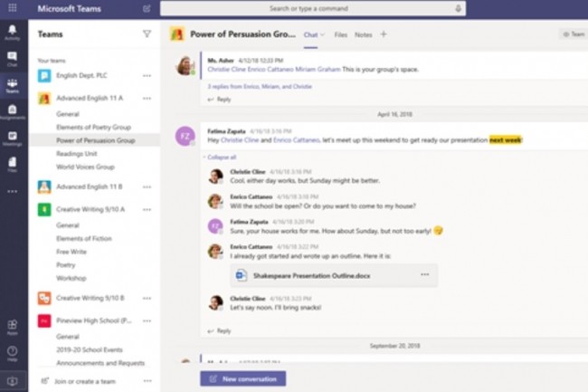The height and width of the screenshot is (392, 588).
Task: Open the Creative Writing 9/10 B team
Action: pos(90,298)
